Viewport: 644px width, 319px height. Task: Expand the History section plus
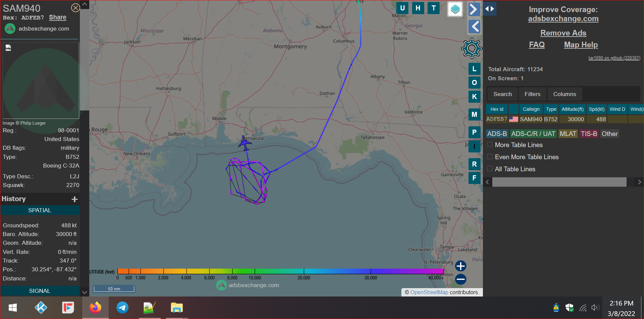(x=75, y=199)
